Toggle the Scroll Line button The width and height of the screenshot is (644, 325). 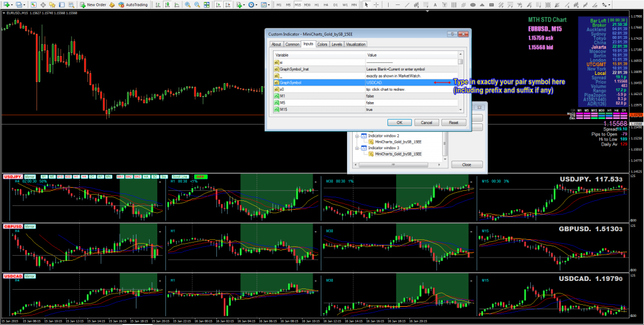coord(180,176)
